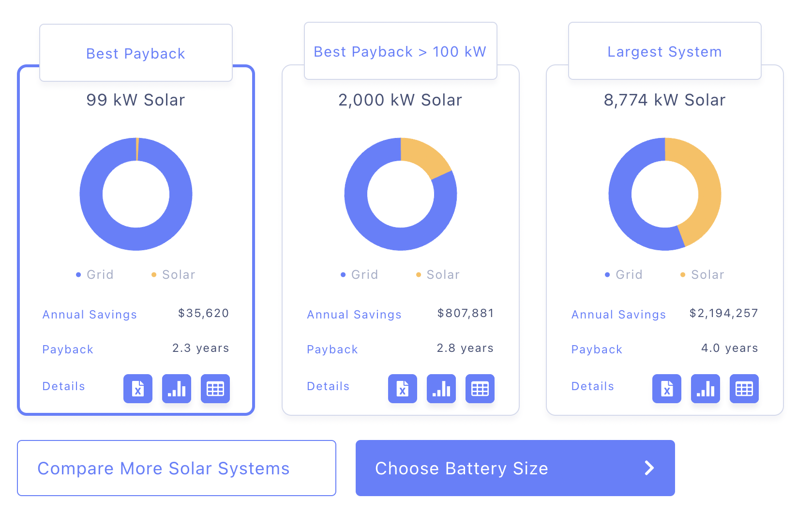
Task: Toggle Grid legend in 99 kW chart
Action: click(95, 275)
